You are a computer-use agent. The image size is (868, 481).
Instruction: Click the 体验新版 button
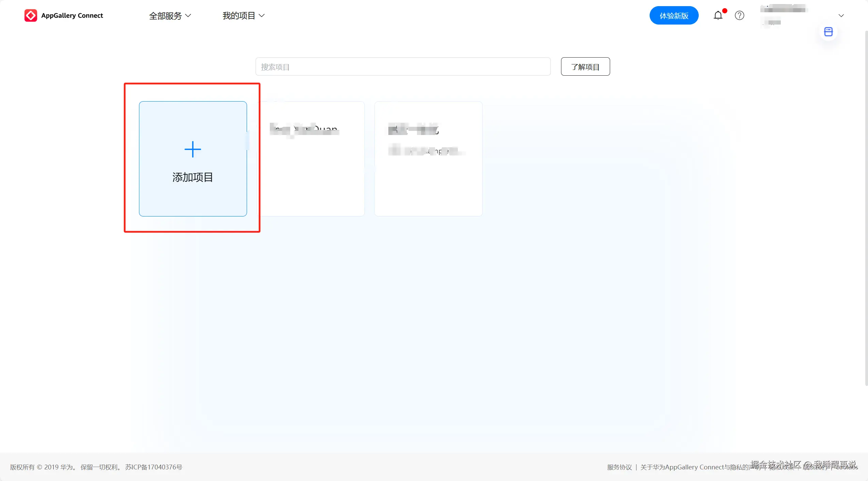click(673, 16)
